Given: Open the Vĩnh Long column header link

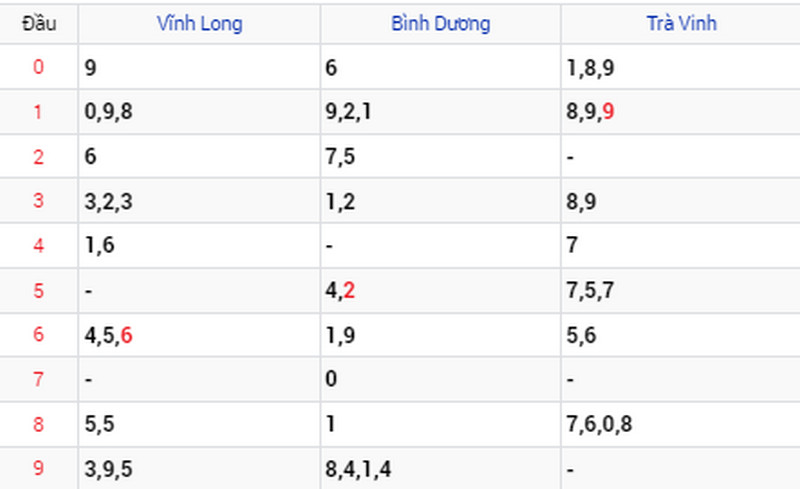Looking at the screenshot, I should pyautogui.click(x=199, y=23).
